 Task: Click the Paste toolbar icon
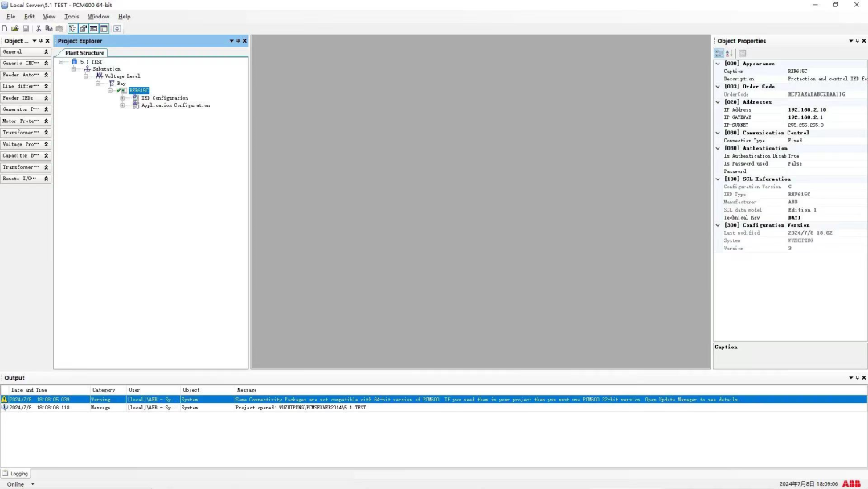(x=59, y=28)
